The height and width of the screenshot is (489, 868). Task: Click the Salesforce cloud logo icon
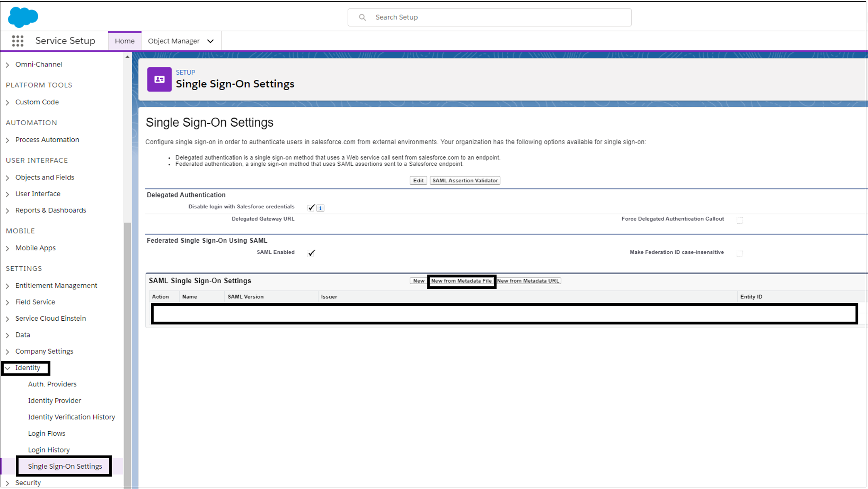tap(23, 17)
